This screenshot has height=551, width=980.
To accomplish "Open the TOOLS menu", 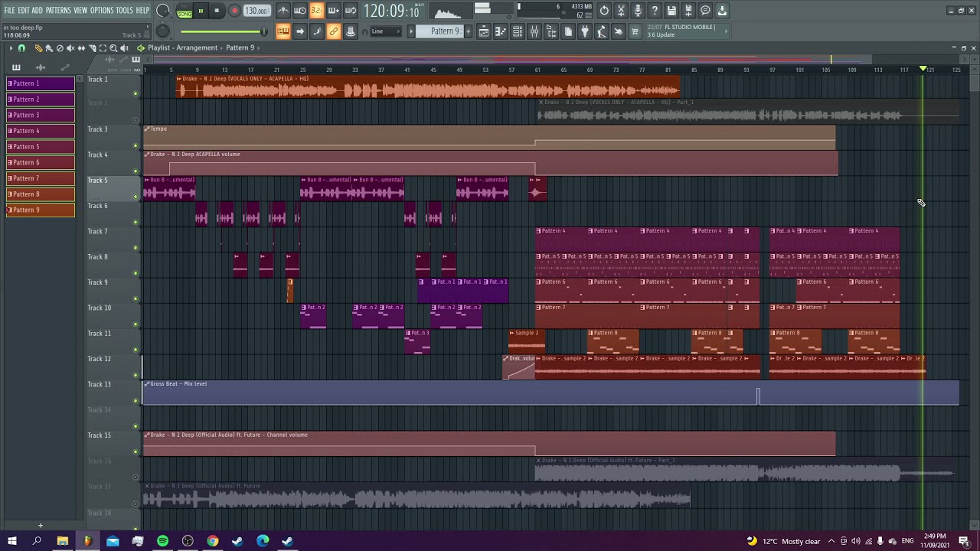I will point(125,10).
